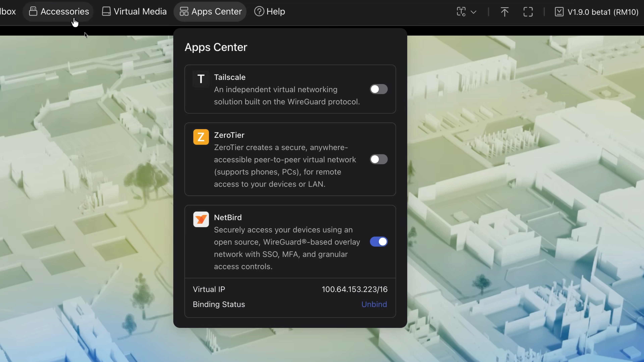This screenshot has width=644, height=362.
Task: Click the ZeroTier app name
Action: click(229, 135)
